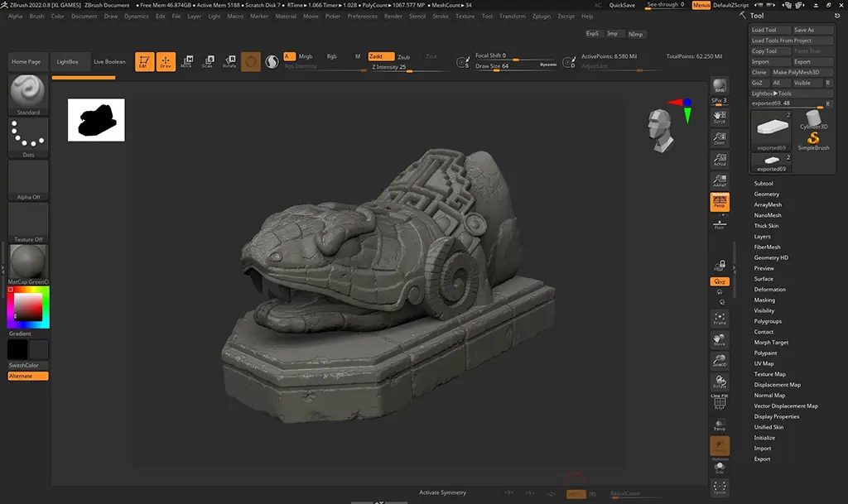Toggle Line Fill PolyF display

pos(720,402)
